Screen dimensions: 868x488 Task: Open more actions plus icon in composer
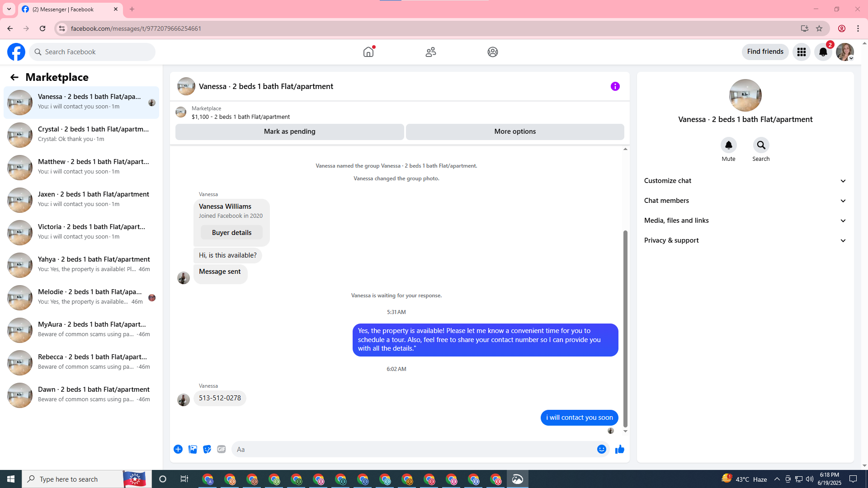coord(178,449)
